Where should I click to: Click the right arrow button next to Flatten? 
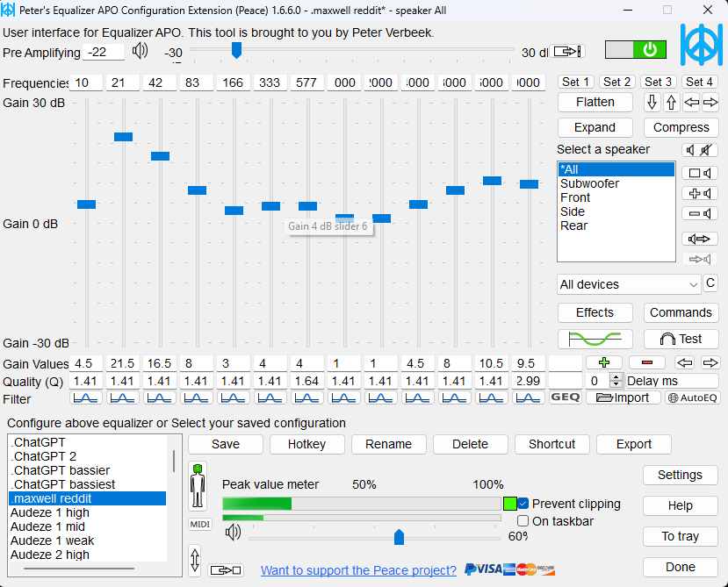tap(710, 102)
